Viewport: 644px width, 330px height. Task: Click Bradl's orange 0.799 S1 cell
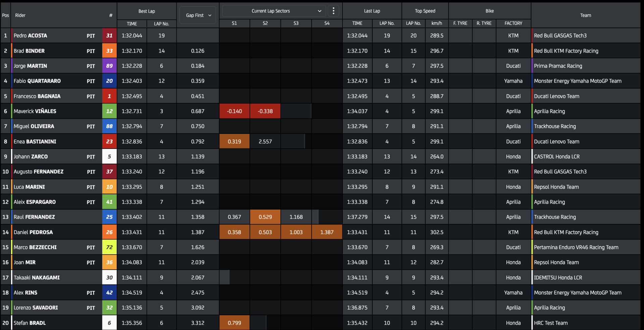tap(234, 323)
